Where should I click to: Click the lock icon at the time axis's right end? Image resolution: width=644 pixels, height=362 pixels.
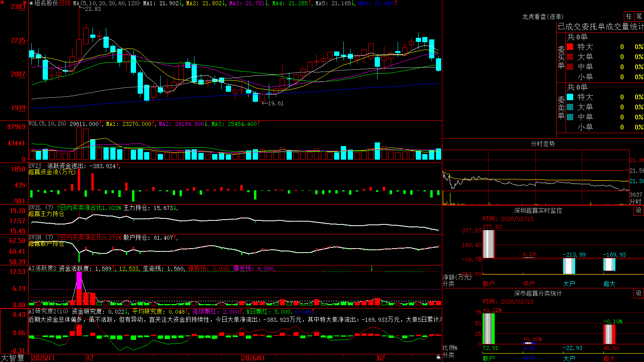point(438,357)
